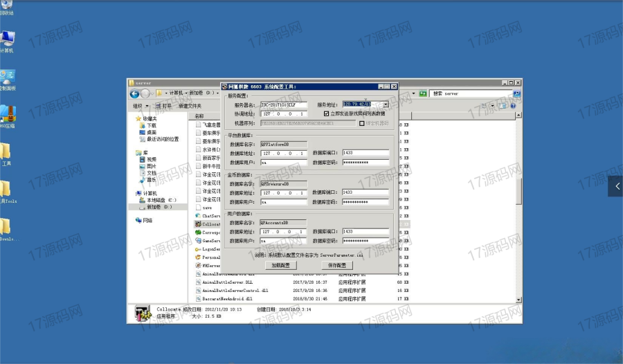Viewport: 623px width, 364px height.
Task: Click 平台数据库 数据库端口 field
Action: pos(365,153)
